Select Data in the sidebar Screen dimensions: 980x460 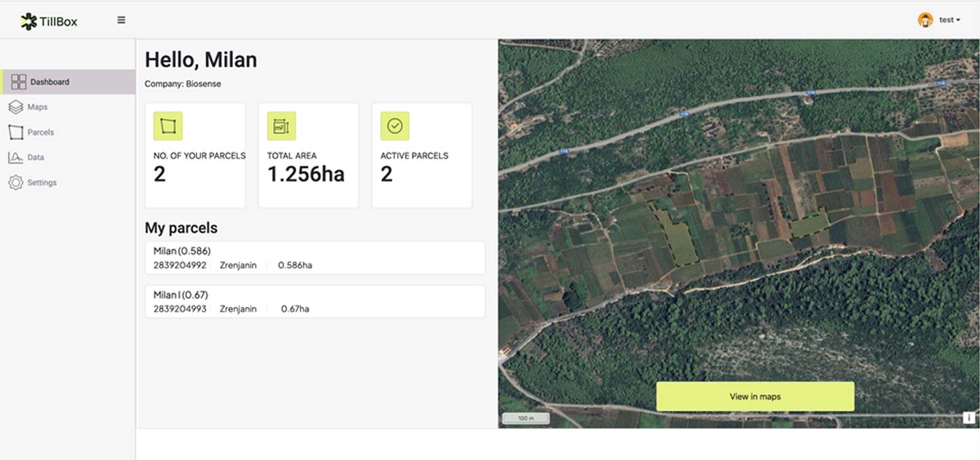point(35,158)
